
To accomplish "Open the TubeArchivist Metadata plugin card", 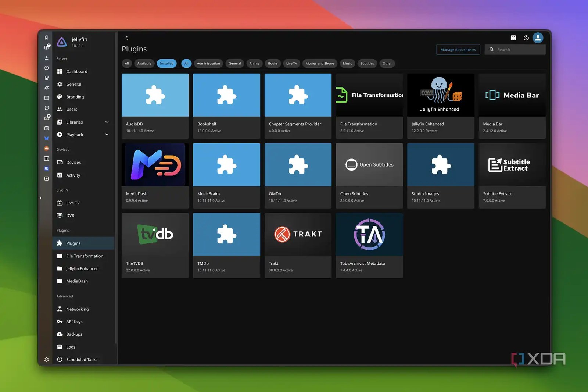I will 369,246.
